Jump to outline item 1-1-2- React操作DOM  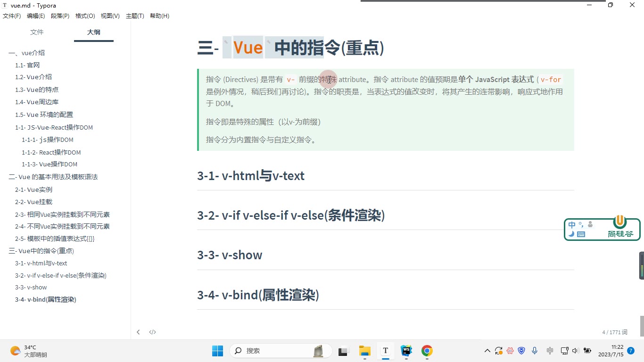(51, 152)
